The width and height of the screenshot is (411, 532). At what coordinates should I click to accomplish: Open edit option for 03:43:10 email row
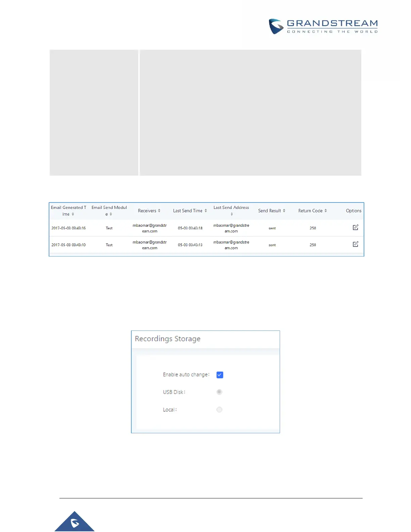pos(356,244)
